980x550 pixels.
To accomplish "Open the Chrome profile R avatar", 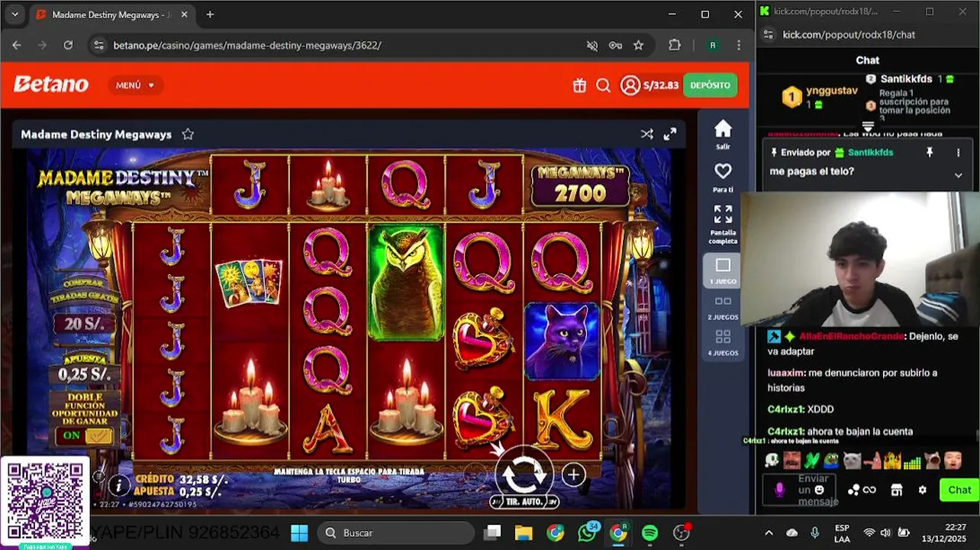I will (713, 45).
